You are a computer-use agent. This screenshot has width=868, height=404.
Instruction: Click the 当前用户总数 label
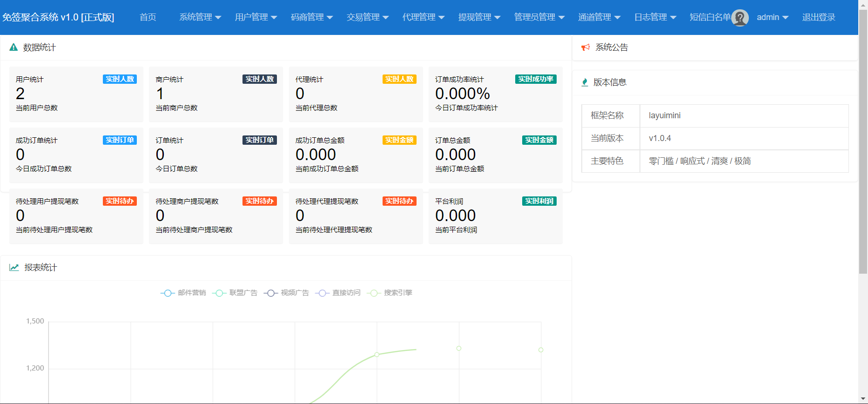pos(37,108)
